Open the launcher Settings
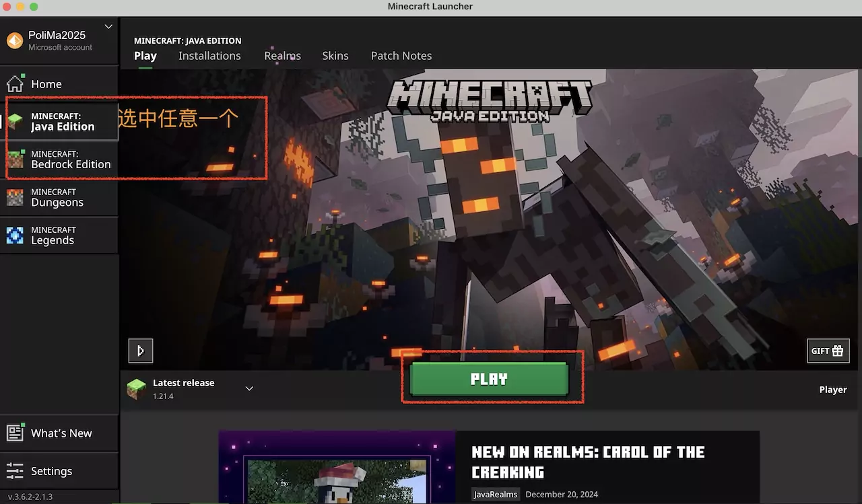The width and height of the screenshot is (862, 504). click(x=59, y=471)
